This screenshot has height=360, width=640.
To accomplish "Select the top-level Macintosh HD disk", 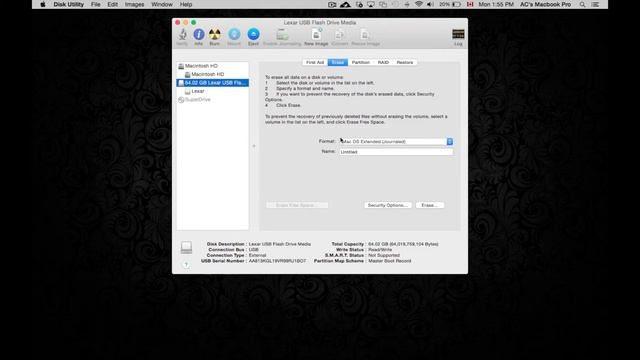I will (x=213, y=66).
